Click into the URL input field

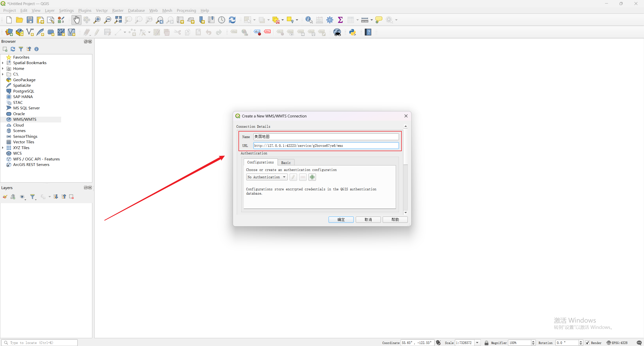(326, 146)
